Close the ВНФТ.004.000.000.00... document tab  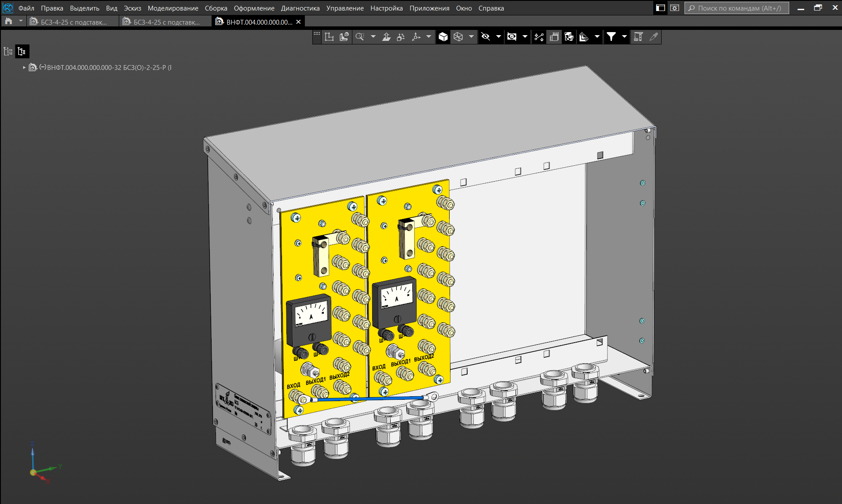point(298,22)
